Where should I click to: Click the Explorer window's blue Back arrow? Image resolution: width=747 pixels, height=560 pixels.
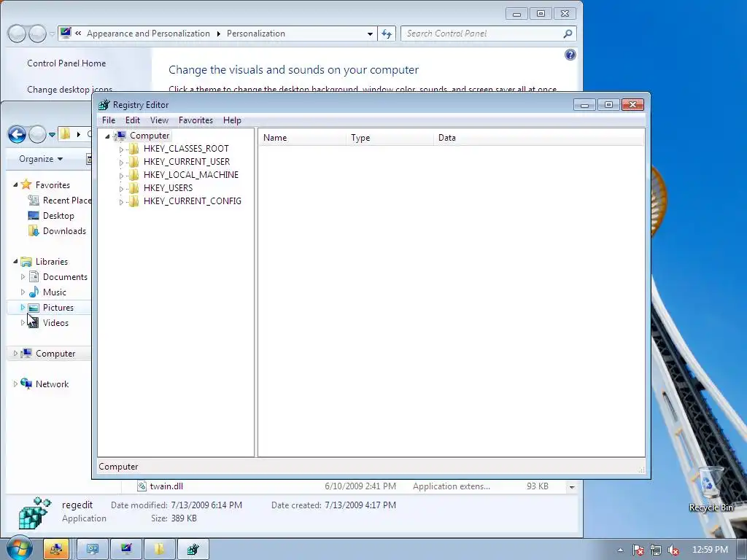point(18,135)
